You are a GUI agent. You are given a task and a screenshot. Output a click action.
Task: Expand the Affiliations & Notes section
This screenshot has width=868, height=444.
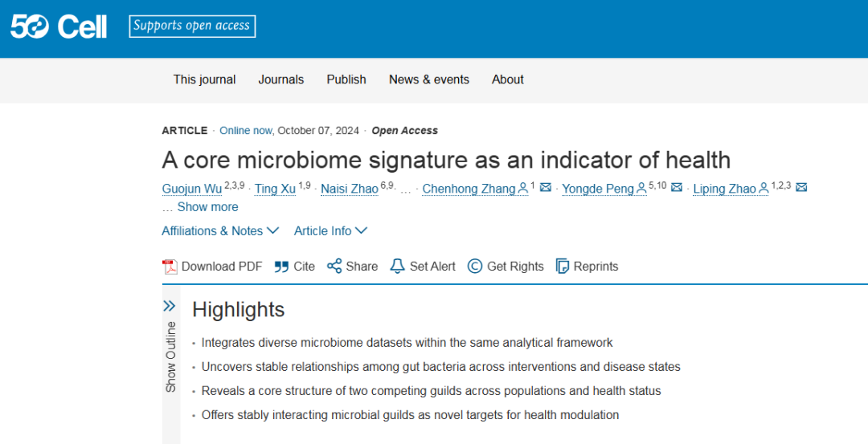(x=220, y=230)
